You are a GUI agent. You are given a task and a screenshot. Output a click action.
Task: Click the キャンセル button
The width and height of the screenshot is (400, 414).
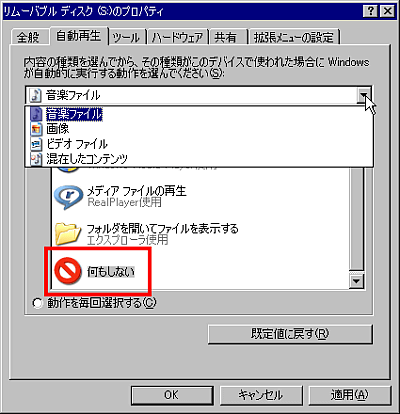261,395
